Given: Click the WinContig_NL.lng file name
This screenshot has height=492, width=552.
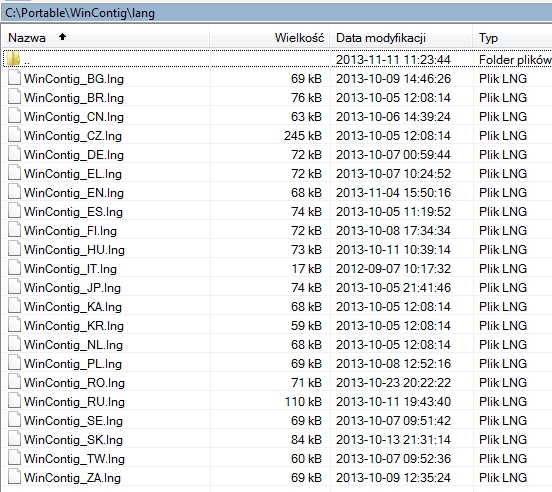Looking at the screenshot, I should click(x=73, y=345).
